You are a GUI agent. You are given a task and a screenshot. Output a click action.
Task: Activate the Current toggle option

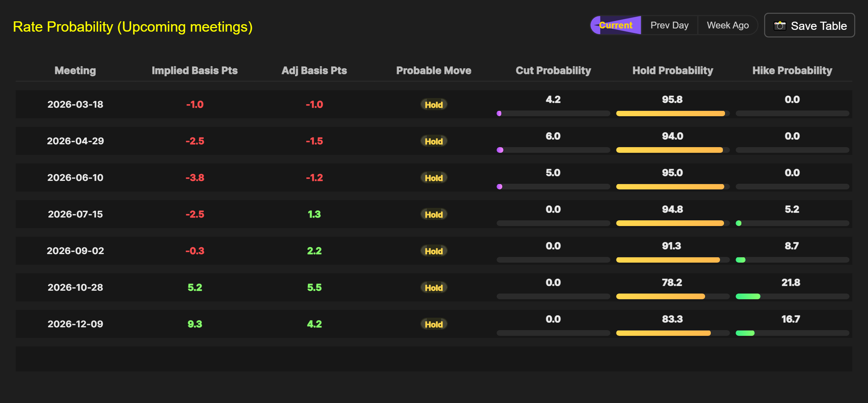tap(616, 25)
